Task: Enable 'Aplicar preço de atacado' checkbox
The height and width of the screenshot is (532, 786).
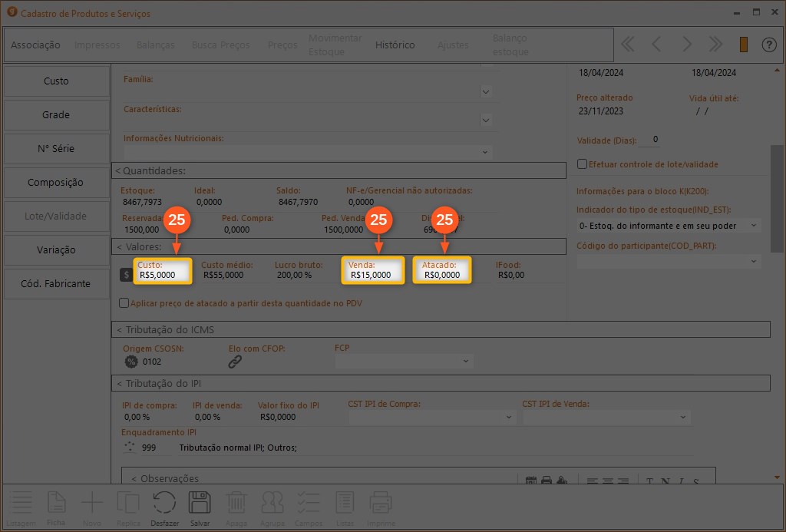Action: [x=124, y=303]
